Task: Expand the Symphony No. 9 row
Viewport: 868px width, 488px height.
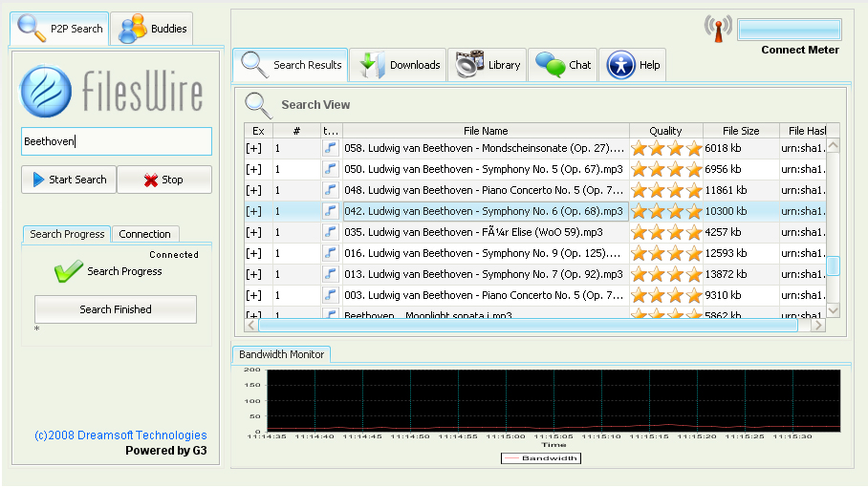Action: tap(253, 253)
